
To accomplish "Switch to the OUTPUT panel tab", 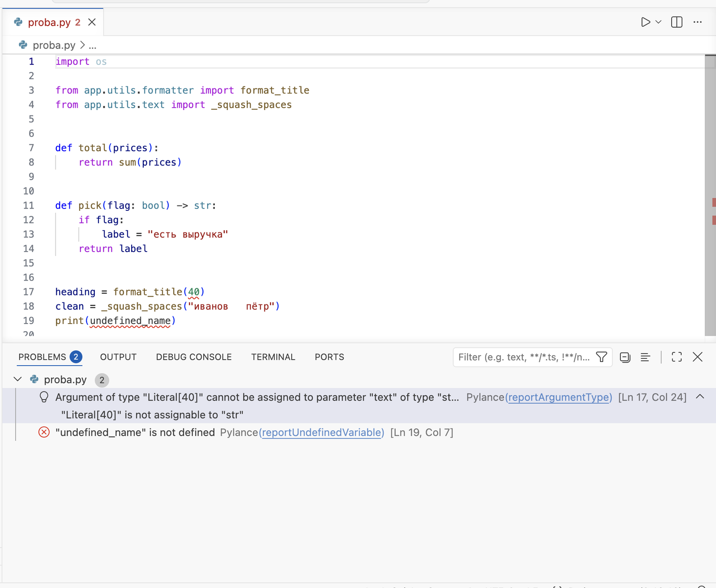I will point(118,357).
